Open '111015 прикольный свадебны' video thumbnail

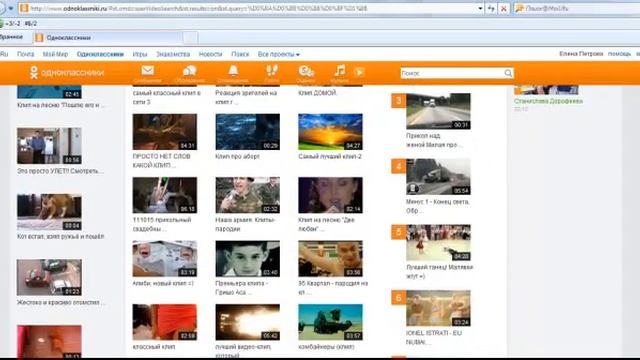pos(164,195)
